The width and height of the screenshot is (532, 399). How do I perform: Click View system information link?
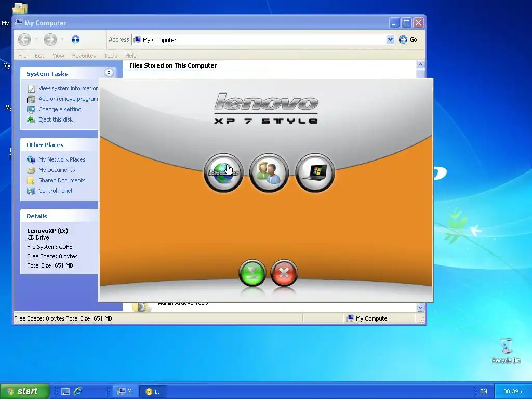pyautogui.click(x=68, y=88)
